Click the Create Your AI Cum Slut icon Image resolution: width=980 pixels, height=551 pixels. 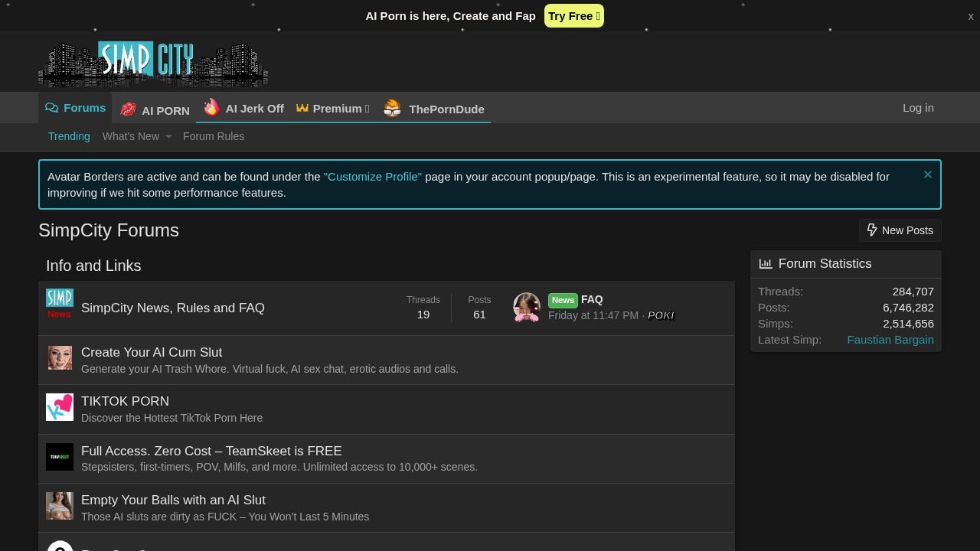tap(60, 358)
